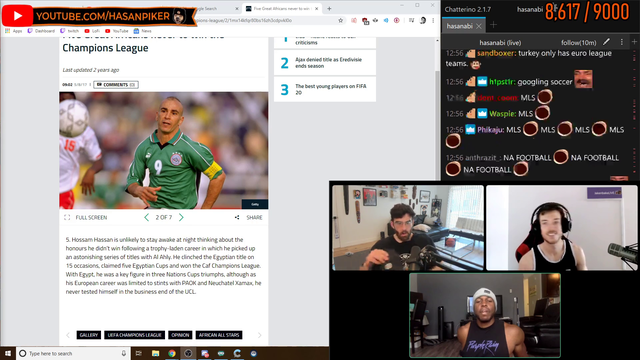Click the Chrome address bar
Image resolution: width=640 pixels, height=360 pixels.
click(x=265, y=20)
